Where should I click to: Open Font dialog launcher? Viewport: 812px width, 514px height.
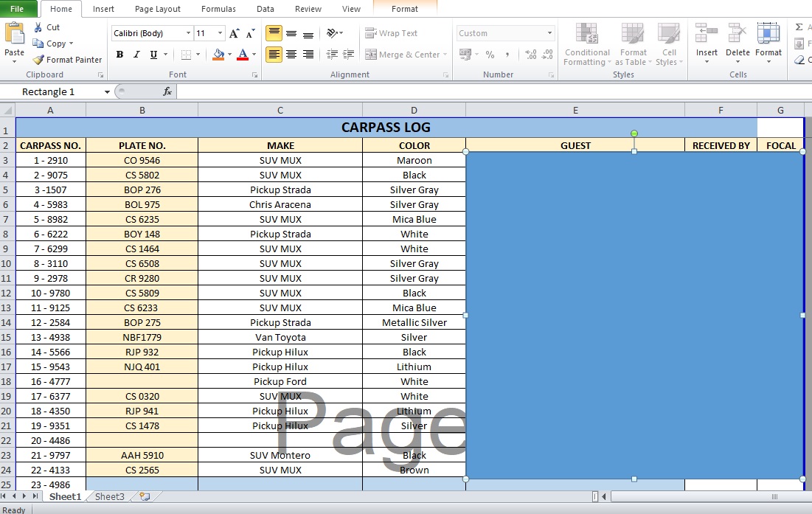click(x=254, y=75)
